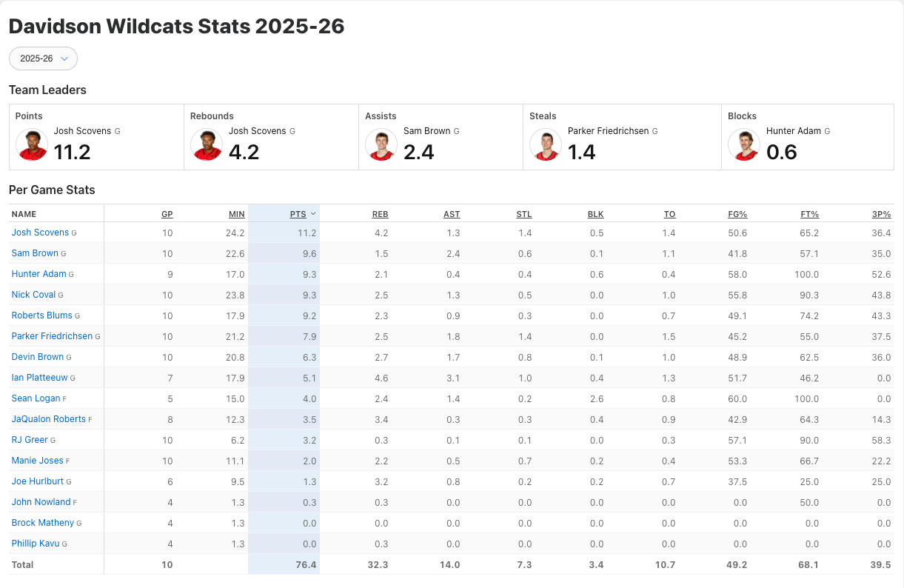This screenshot has height=588, width=904.
Task: Open the 2025-26 season dropdown
Action: (43, 59)
